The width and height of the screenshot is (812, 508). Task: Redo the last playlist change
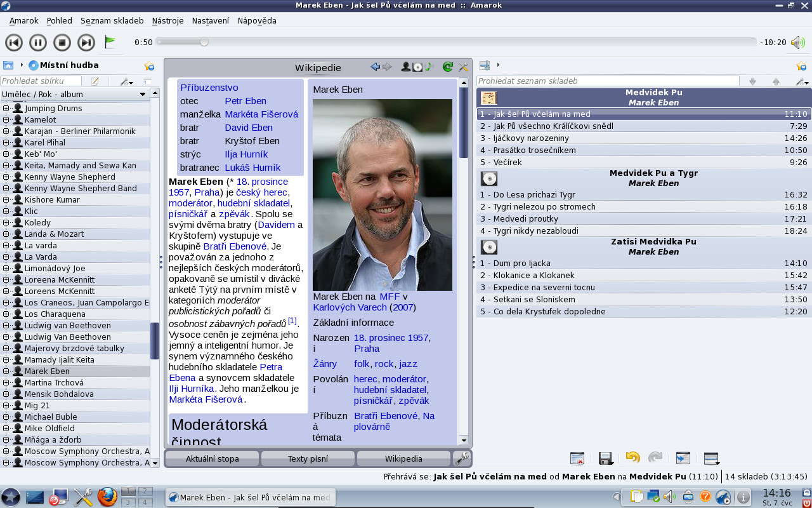pos(655,457)
